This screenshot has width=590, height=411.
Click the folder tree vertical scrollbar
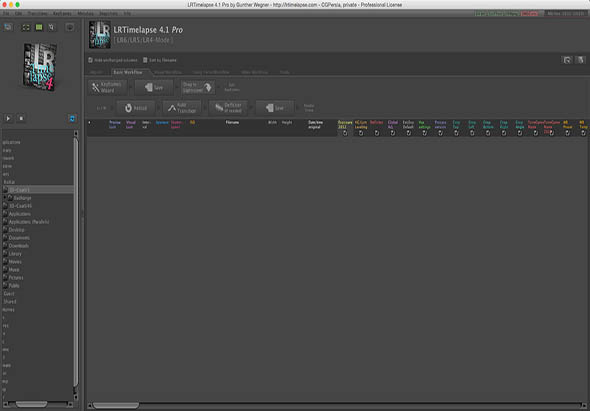coord(76,262)
